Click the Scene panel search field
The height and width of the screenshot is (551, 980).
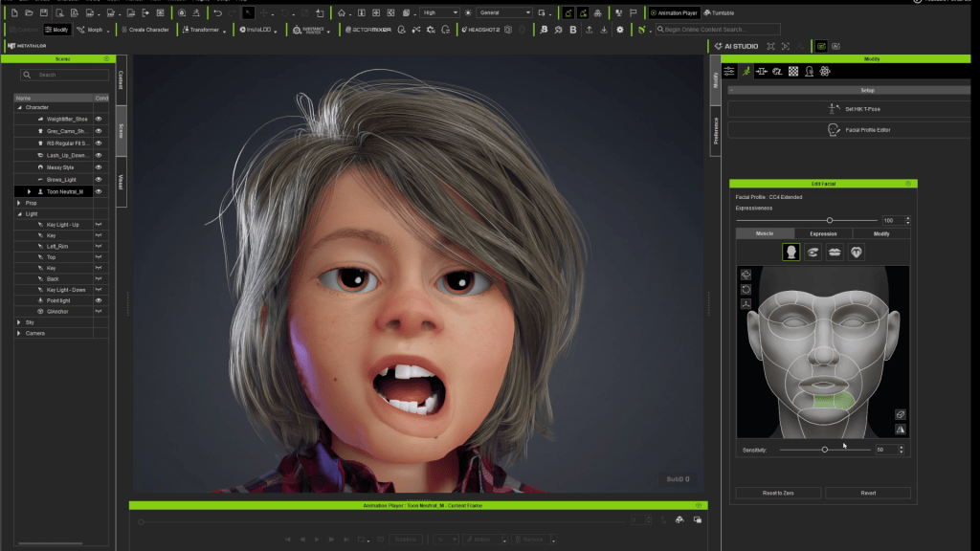(x=65, y=75)
